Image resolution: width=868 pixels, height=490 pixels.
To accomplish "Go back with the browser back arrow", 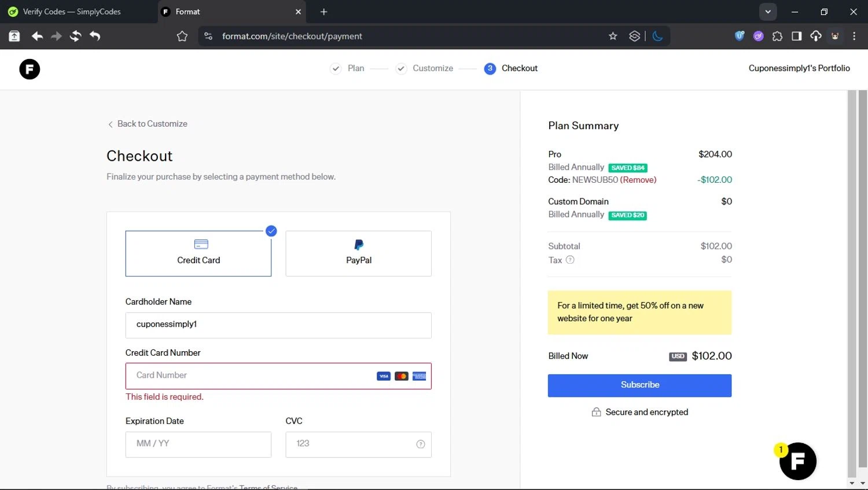I will tap(38, 36).
